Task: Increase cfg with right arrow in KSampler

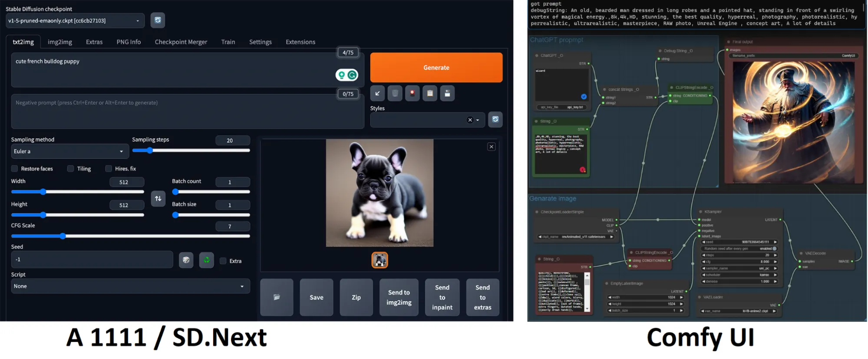Action: coord(775,262)
